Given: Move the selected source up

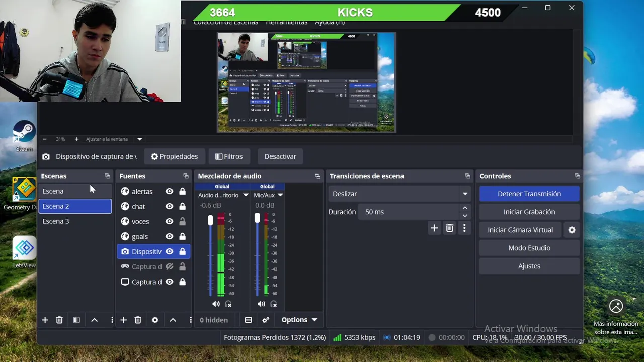Looking at the screenshot, I should coord(173,320).
